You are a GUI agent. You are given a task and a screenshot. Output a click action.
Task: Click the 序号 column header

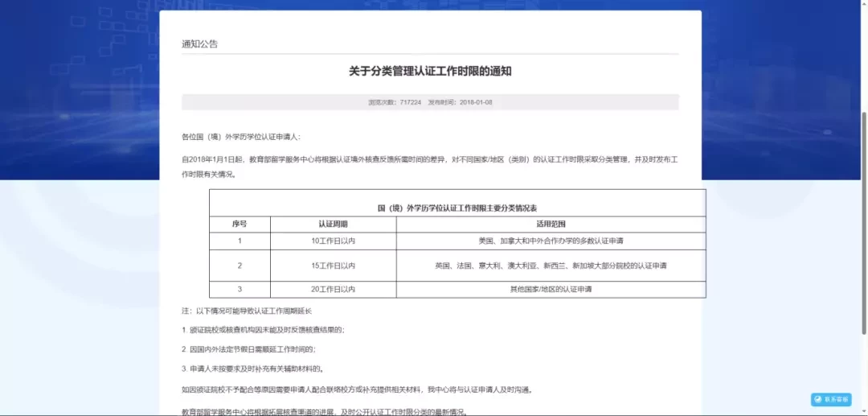point(240,224)
